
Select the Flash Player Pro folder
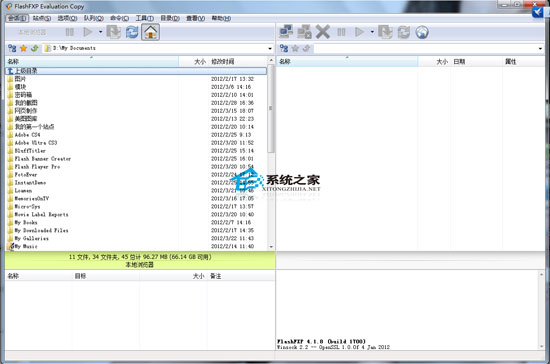tap(136, 167)
